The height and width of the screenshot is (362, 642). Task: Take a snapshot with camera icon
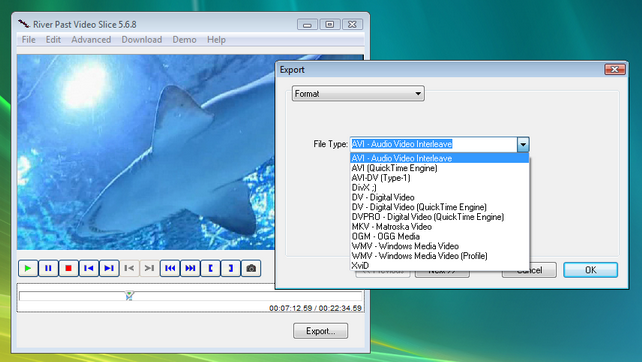251,269
